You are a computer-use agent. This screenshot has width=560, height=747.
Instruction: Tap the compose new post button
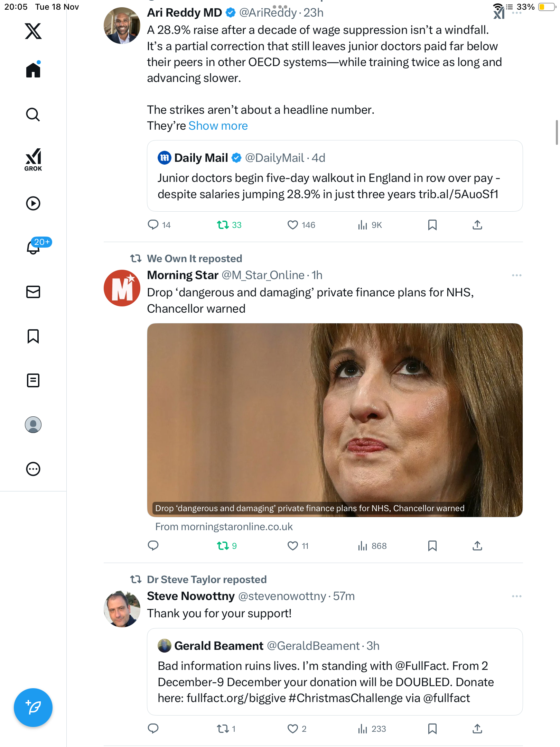coord(33,708)
